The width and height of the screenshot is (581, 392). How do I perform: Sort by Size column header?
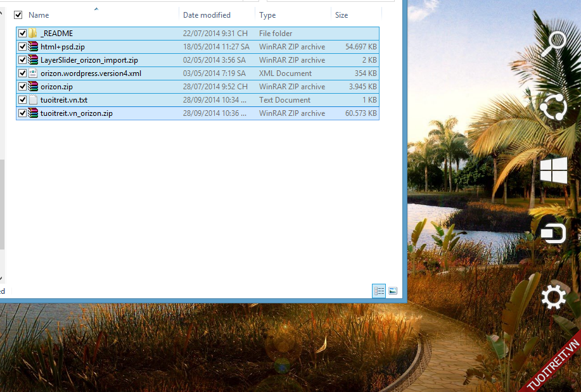point(342,15)
